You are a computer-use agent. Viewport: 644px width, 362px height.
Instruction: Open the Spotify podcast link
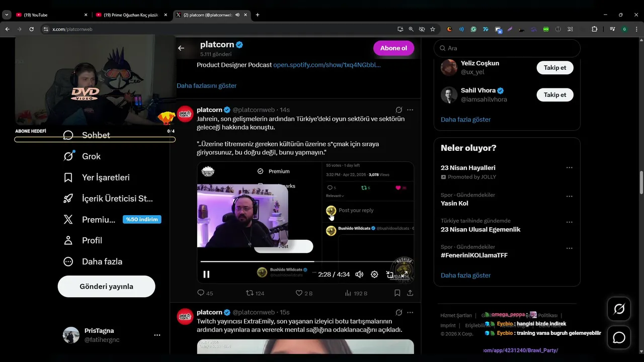pyautogui.click(x=327, y=65)
